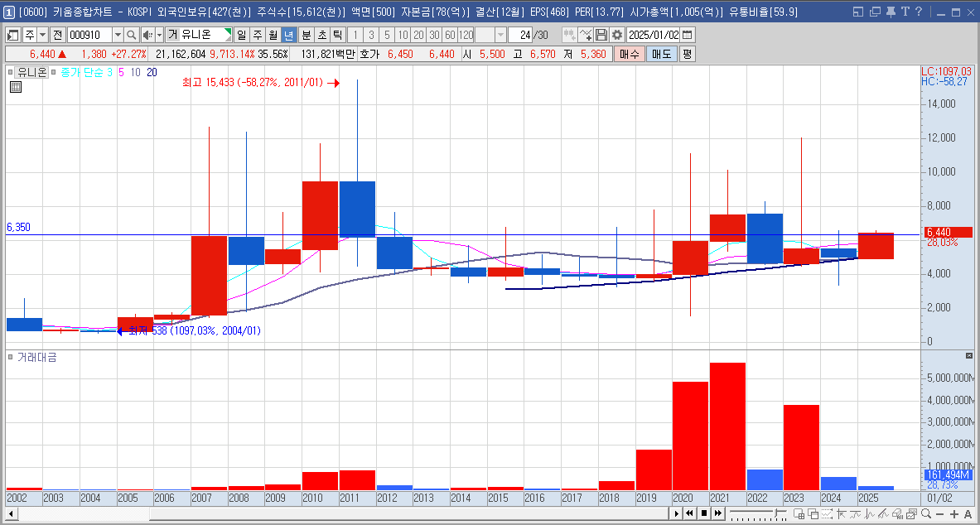The width and height of the screenshot is (980, 525).
Task: Click the save chart floppy disk icon
Action: coord(601,35)
